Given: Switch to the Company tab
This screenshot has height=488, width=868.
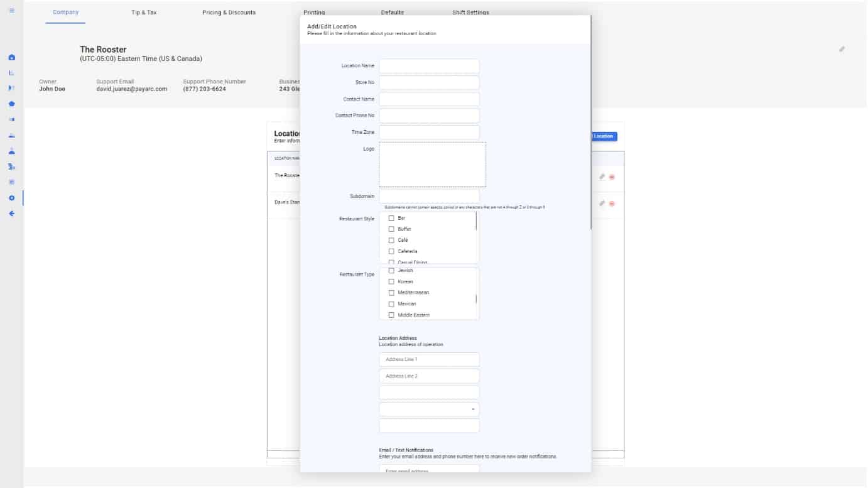Looking at the screenshot, I should tap(65, 13).
